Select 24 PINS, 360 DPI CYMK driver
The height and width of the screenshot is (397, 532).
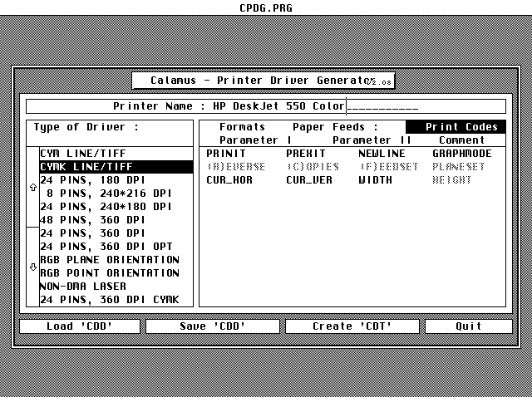[116, 300]
